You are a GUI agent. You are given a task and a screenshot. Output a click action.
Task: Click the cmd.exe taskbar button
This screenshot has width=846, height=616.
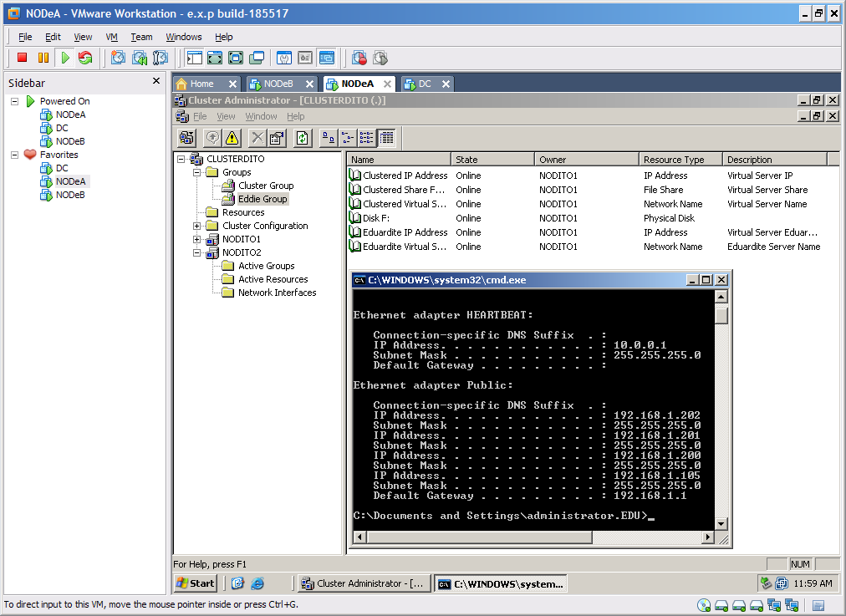(x=501, y=583)
